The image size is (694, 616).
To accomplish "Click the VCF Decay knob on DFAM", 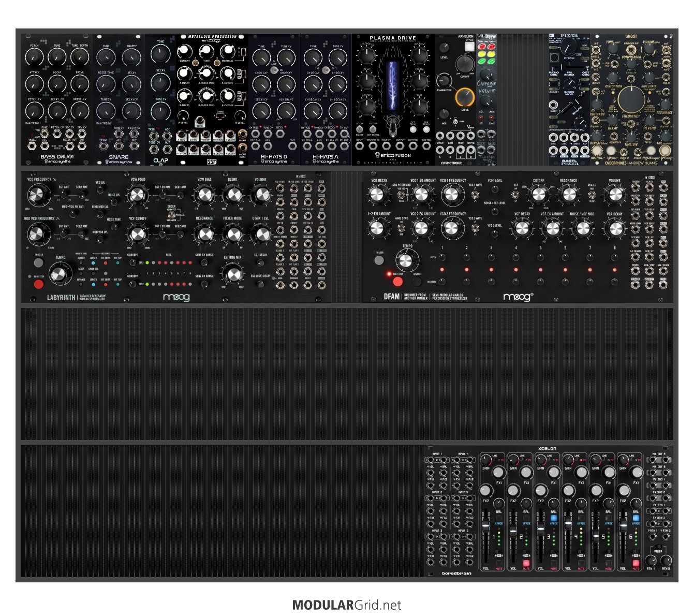I will coord(522,228).
